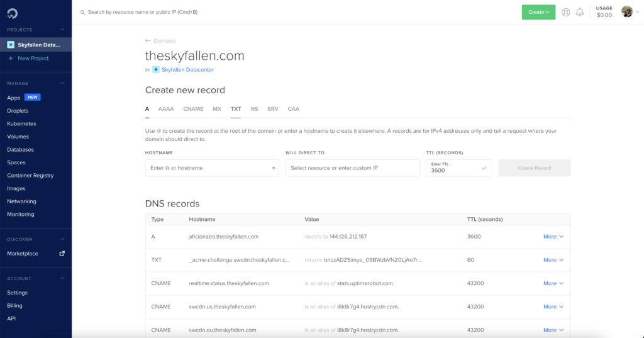Open the support lifebuoy icon
This screenshot has width=644, height=338.
(566, 13)
